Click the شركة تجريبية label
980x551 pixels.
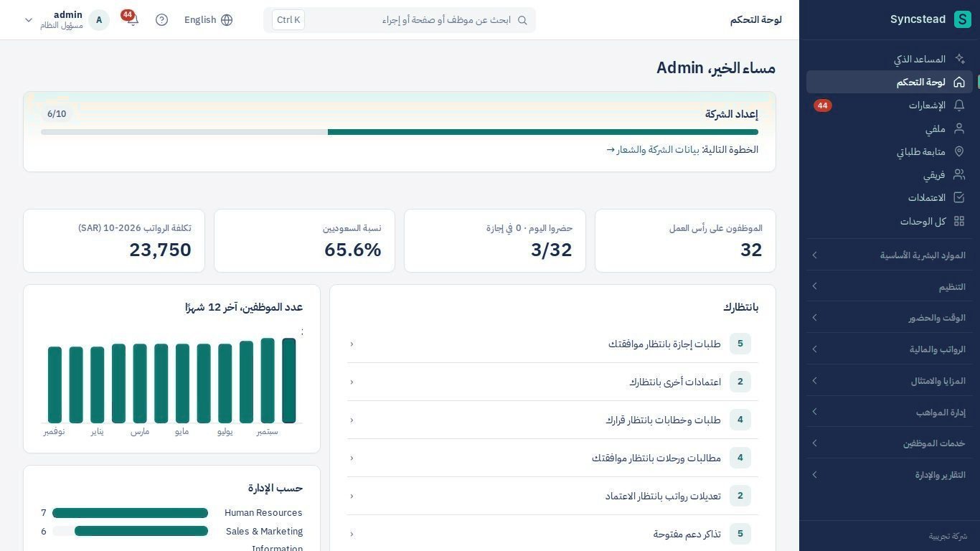(948, 536)
